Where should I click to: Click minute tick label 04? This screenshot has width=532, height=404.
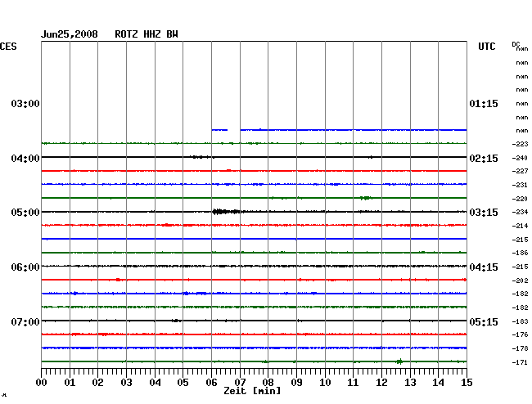155,383
